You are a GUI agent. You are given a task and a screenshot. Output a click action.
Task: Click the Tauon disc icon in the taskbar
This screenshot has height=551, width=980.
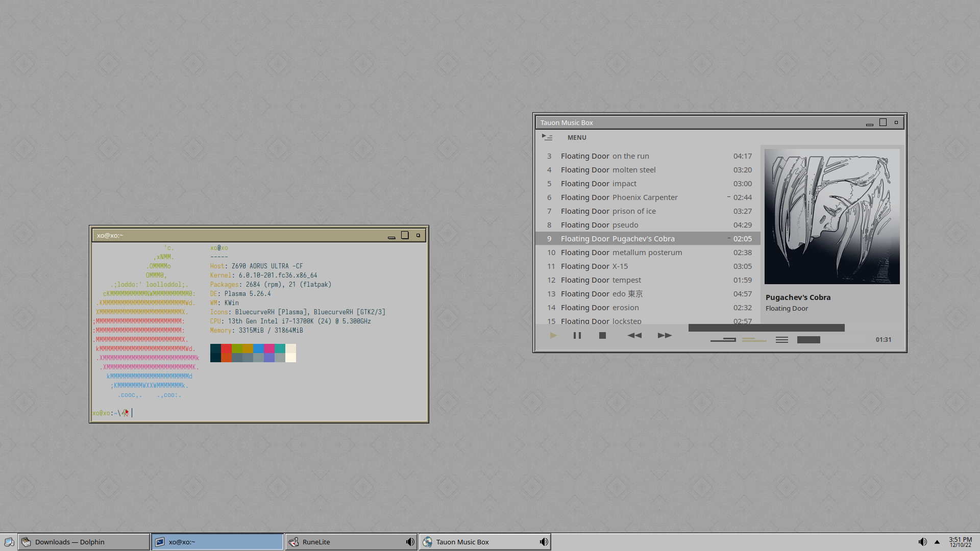tap(427, 542)
